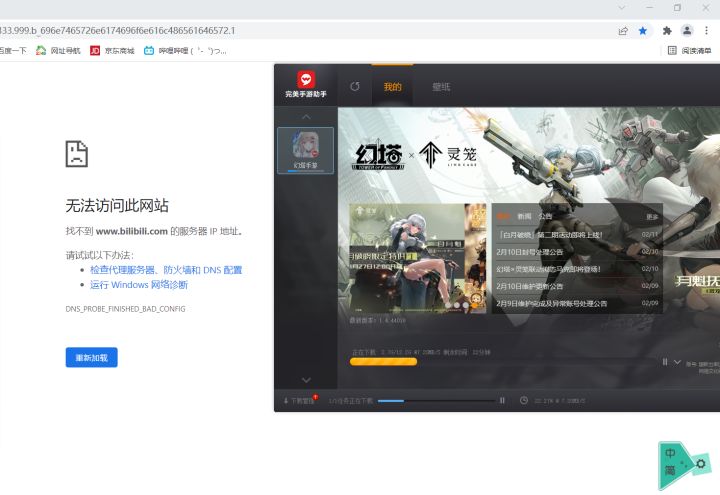This screenshot has height=495, width=720.
Task: Click the share page icon in address bar
Action: (623, 31)
